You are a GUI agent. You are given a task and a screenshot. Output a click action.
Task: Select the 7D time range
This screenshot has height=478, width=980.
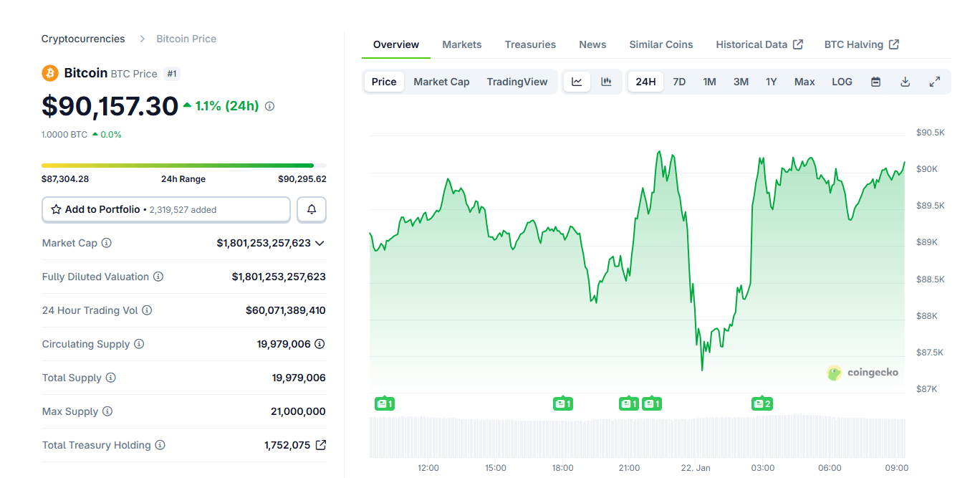point(679,82)
